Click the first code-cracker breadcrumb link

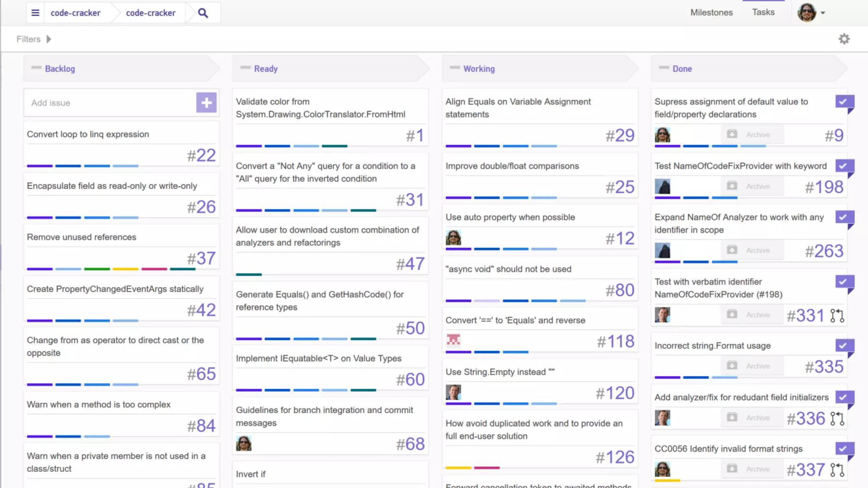tap(75, 13)
